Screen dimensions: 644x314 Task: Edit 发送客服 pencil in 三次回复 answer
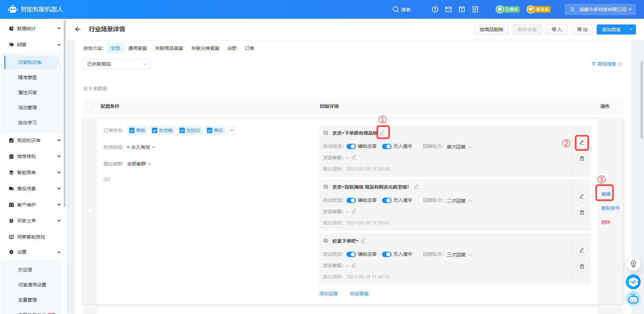click(354, 265)
